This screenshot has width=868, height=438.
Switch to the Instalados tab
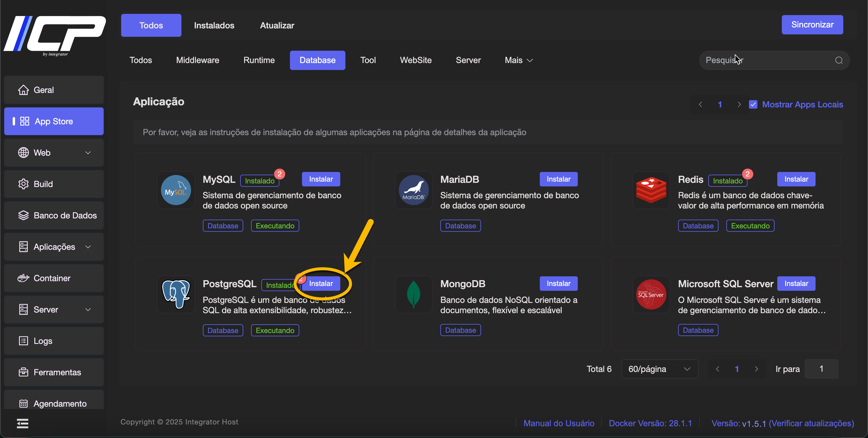coord(214,25)
